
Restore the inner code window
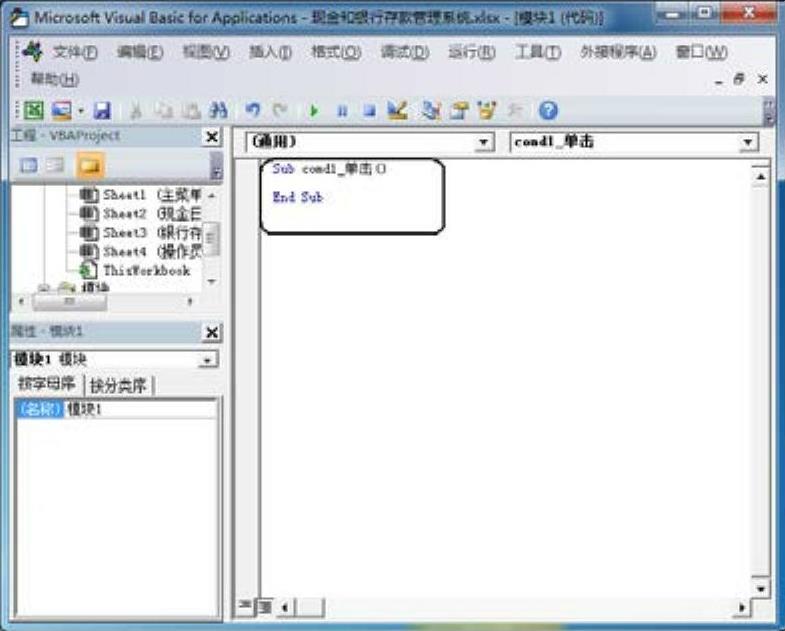point(739,79)
